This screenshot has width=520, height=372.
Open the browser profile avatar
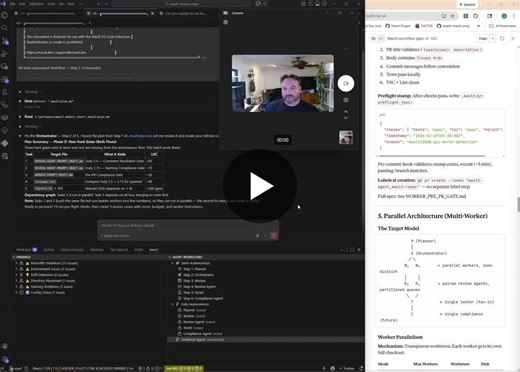pyautogui.click(x=504, y=16)
